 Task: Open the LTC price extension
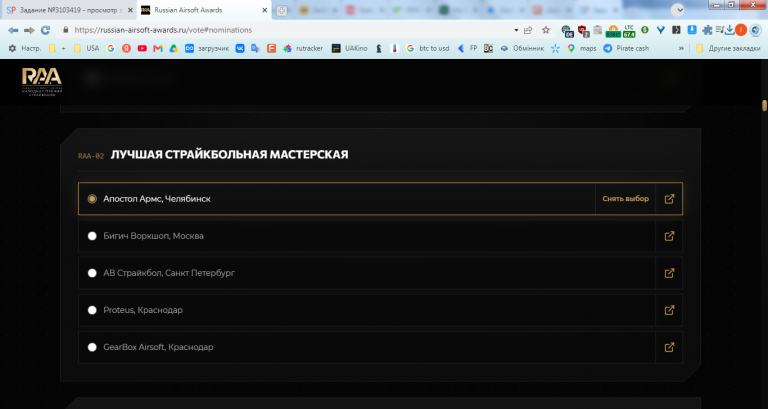click(x=629, y=31)
